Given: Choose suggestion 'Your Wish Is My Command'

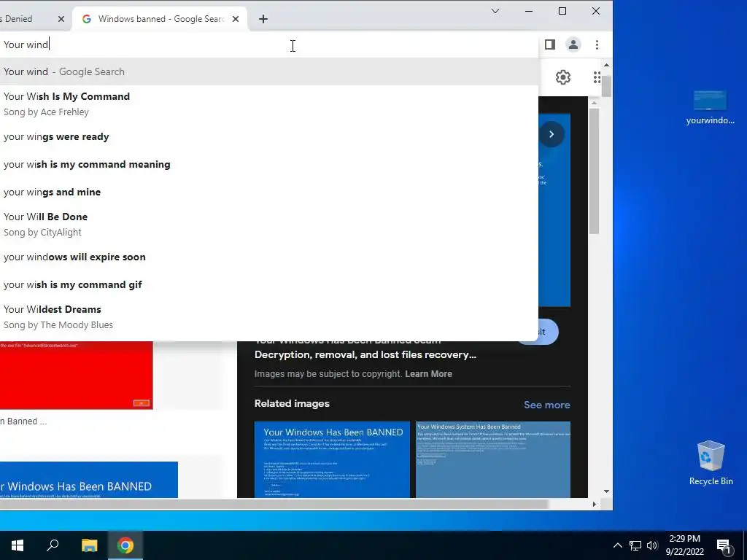Looking at the screenshot, I should pyautogui.click(x=269, y=104).
